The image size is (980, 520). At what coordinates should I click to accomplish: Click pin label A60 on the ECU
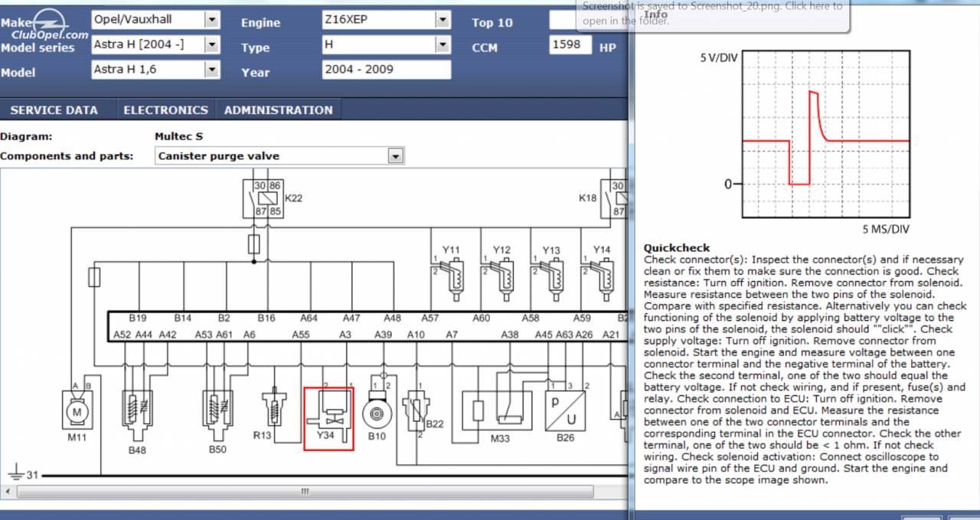point(481,318)
